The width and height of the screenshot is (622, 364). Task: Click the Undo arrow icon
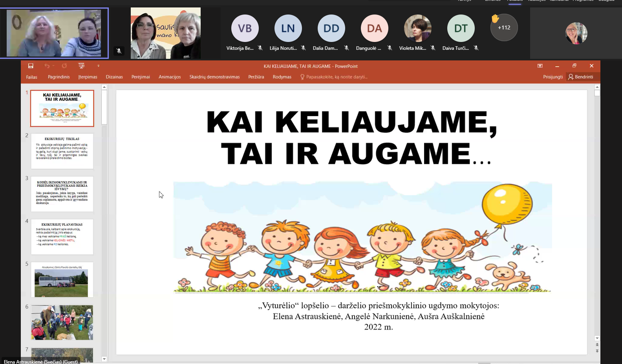tap(47, 66)
